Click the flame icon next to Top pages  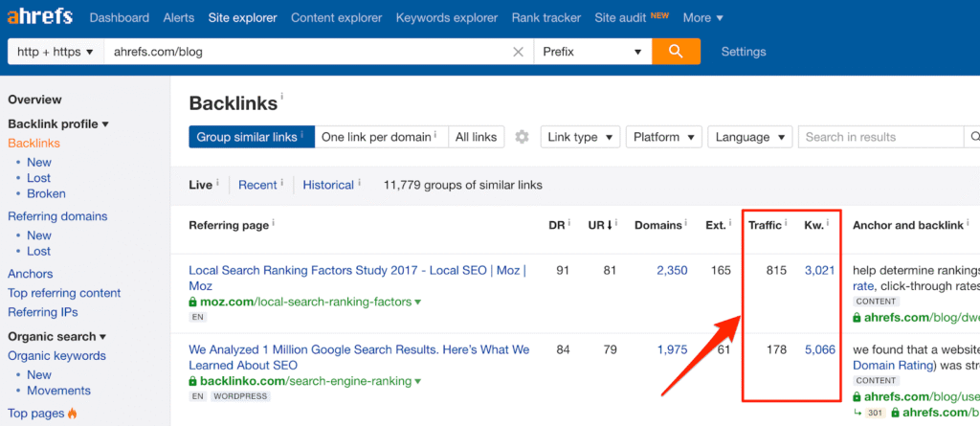tap(73, 414)
